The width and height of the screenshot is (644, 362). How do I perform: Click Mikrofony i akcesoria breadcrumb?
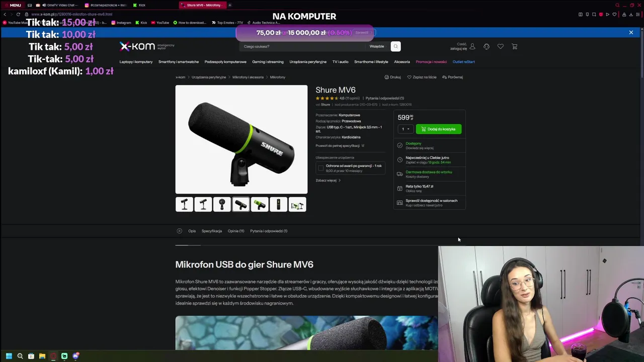click(248, 77)
